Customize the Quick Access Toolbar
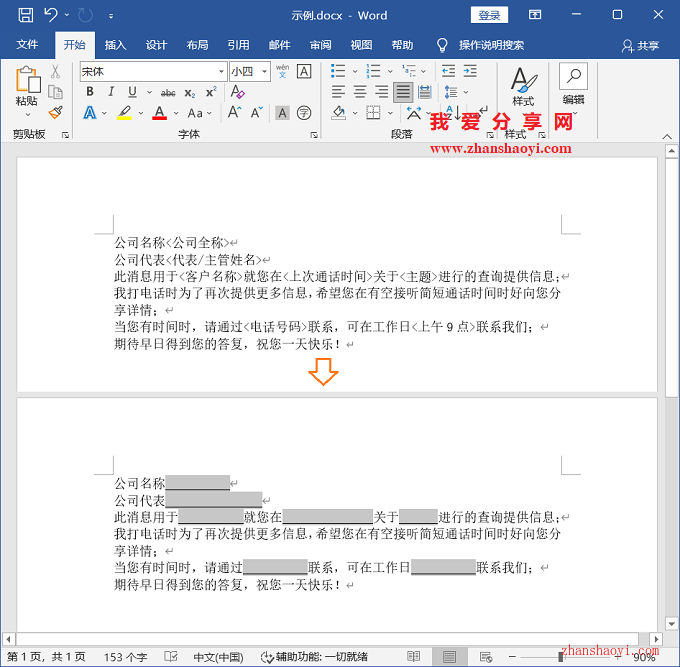 click(x=111, y=16)
